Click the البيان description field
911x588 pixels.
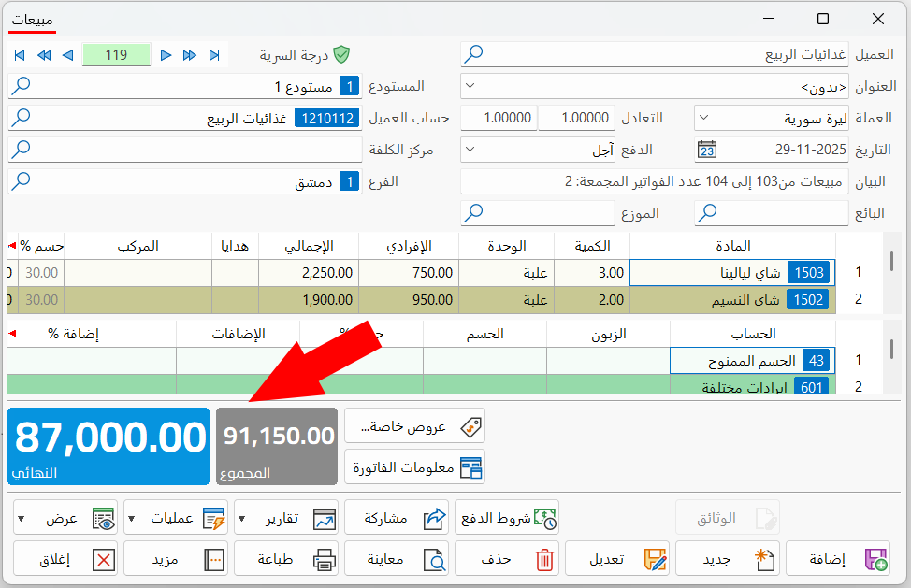pyautogui.click(x=654, y=181)
